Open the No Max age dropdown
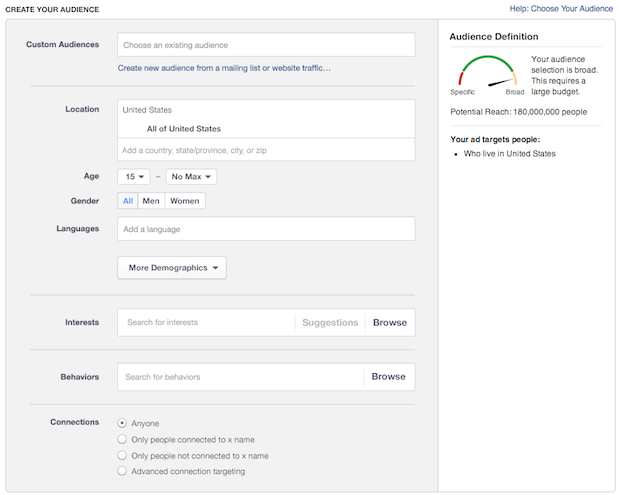 191,177
